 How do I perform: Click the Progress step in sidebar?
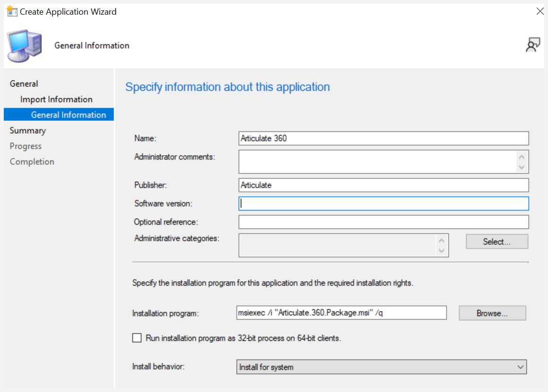pyautogui.click(x=26, y=146)
